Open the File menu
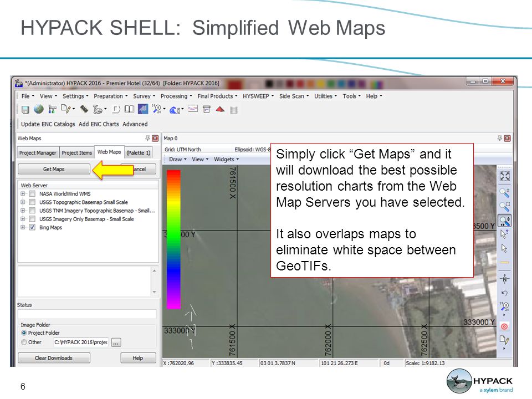 click(28, 96)
